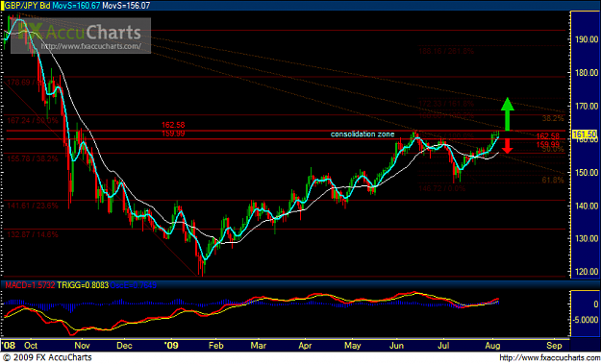Image resolution: width=601 pixels, height=364 pixels.
Task: Click the May marker on time axis
Action: pos(352,346)
